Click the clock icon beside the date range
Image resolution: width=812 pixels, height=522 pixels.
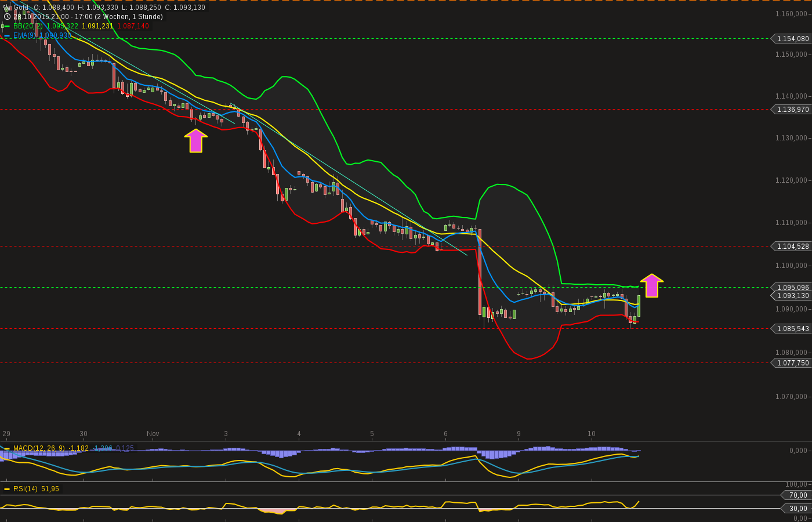(7, 17)
